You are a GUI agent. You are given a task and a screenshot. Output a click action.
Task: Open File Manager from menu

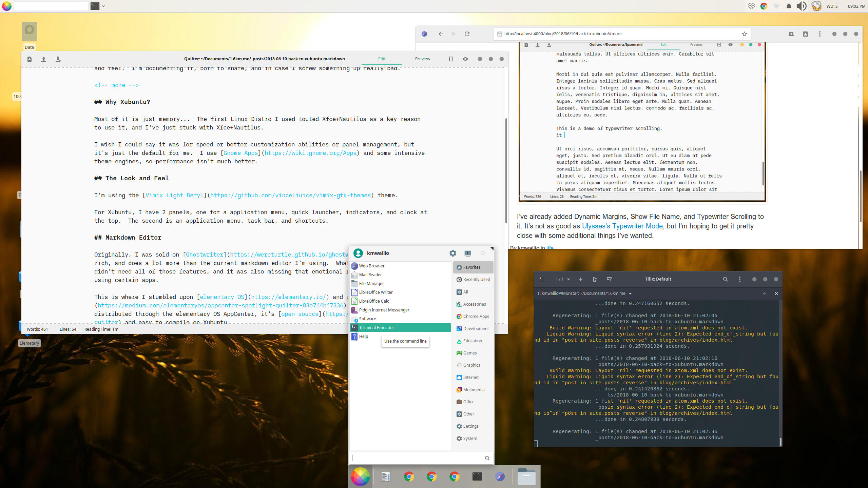click(400, 284)
